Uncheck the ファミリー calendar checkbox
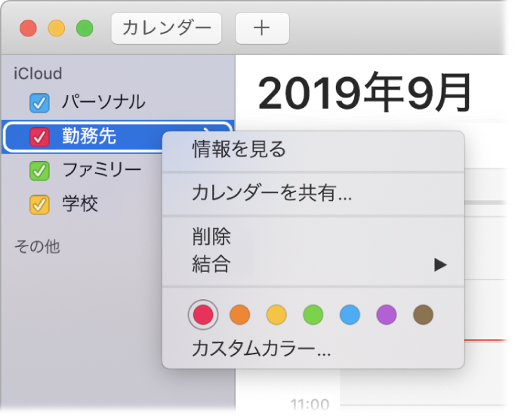518x420 pixels. click(x=39, y=171)
